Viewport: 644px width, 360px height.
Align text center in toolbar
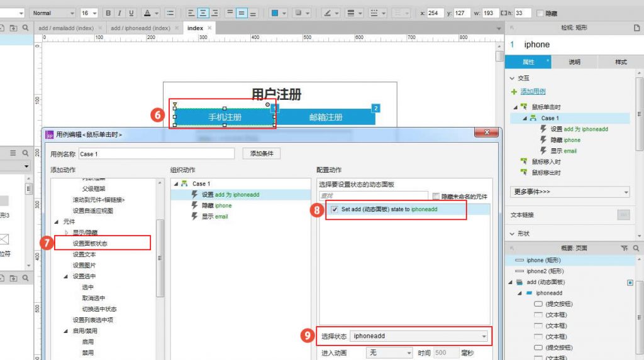[203, 13]
